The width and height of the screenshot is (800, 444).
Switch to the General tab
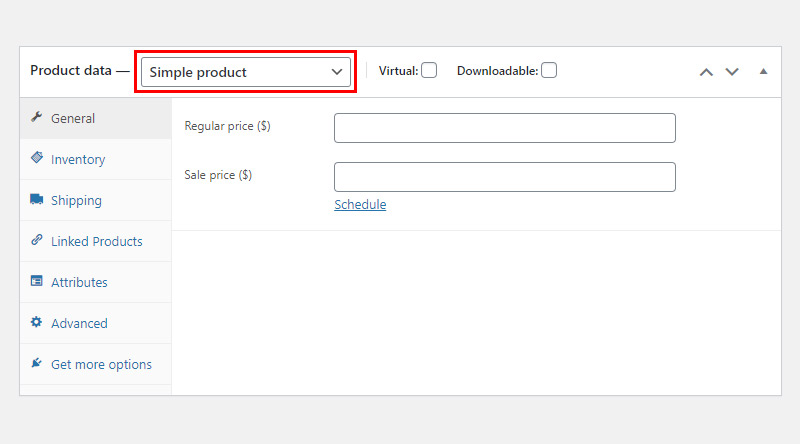96,118
